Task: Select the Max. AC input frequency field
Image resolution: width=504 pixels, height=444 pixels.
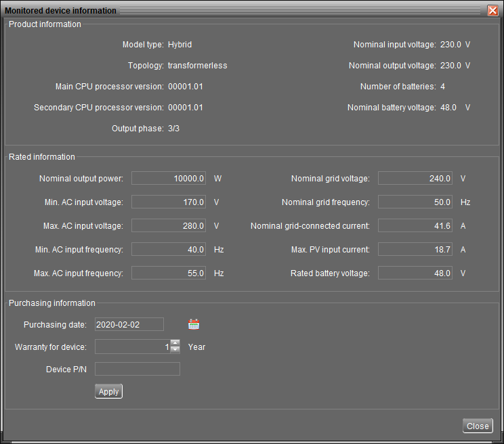Action: coord(169,273)
